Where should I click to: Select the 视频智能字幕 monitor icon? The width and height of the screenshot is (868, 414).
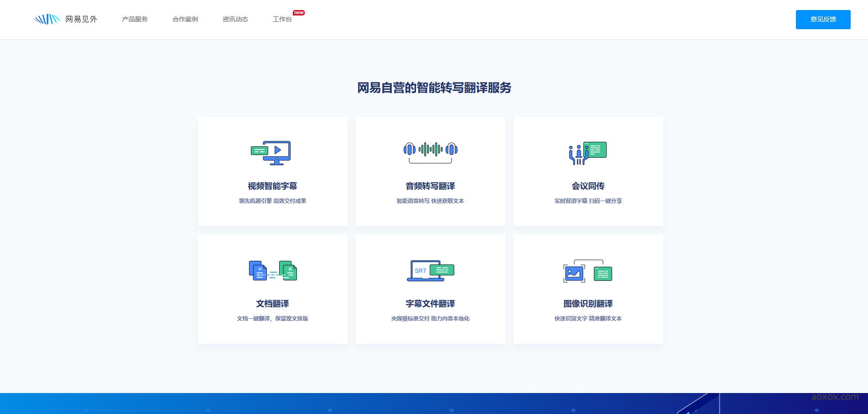point(272,153)
